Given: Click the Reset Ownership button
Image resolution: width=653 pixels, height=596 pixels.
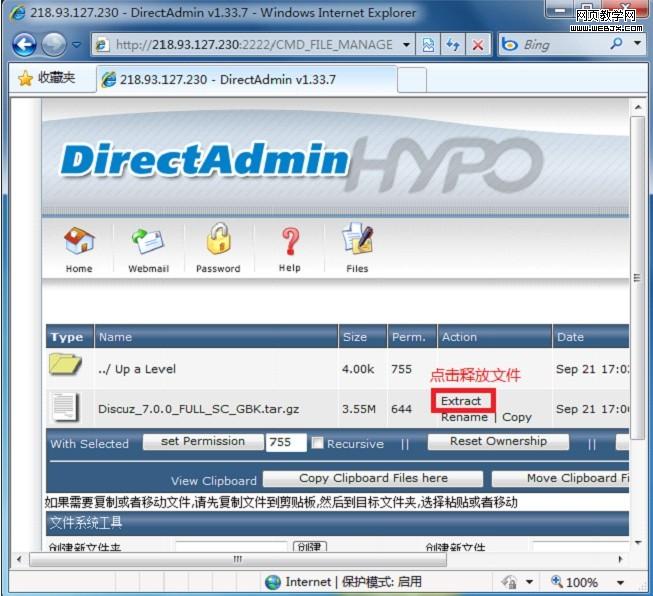Looking at the screenshot, I should (498, 442).
